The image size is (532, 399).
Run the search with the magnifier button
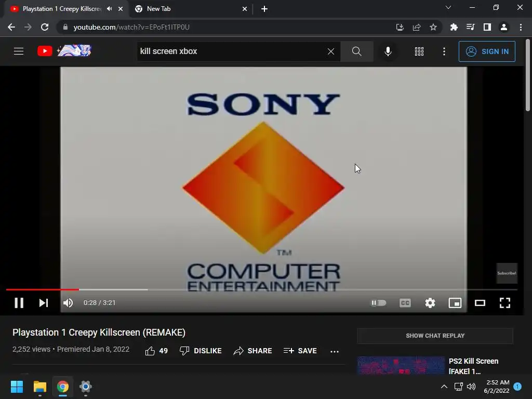356,51
